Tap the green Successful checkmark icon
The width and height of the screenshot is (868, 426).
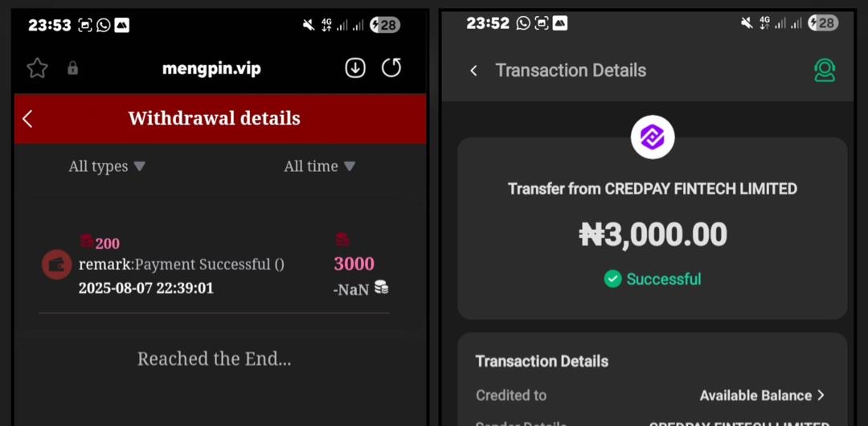(612, 279)
